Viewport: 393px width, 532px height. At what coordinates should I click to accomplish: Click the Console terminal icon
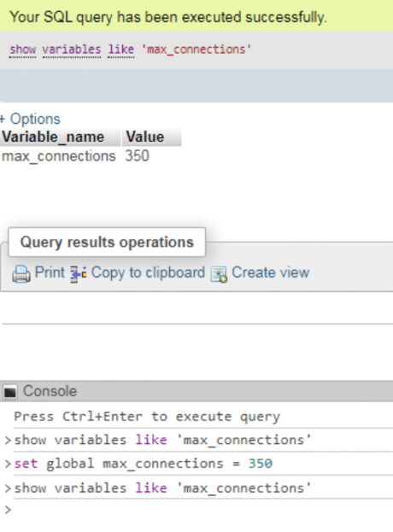[10, 392]
